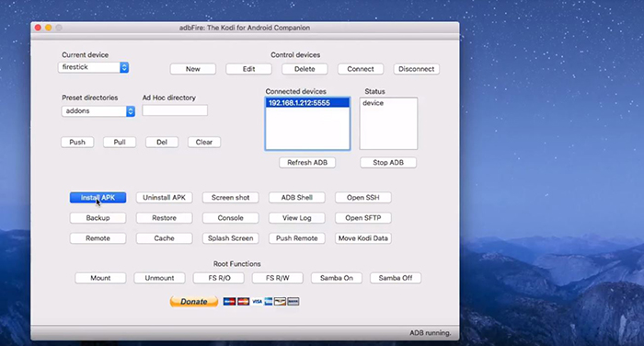Create a New device entry
This screenshot has width=644, height=346.
pyautogui.click(x=193, y=69)
